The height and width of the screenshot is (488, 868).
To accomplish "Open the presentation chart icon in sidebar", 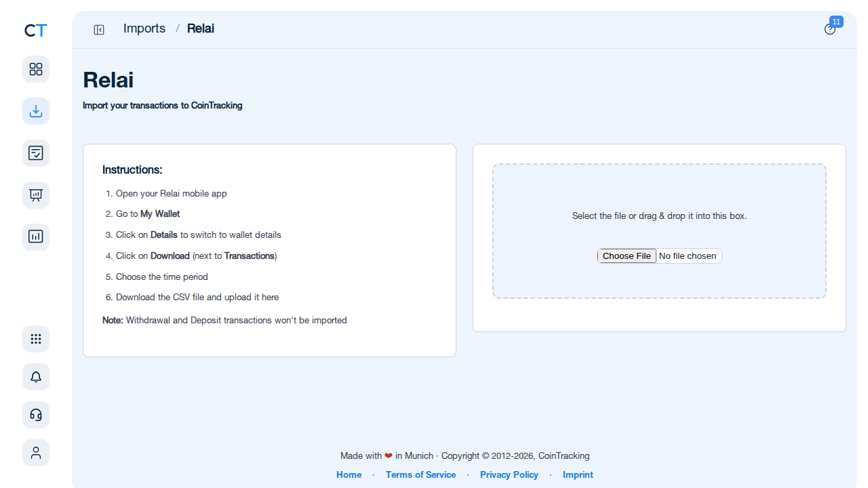I will click(x=36, y=195).
